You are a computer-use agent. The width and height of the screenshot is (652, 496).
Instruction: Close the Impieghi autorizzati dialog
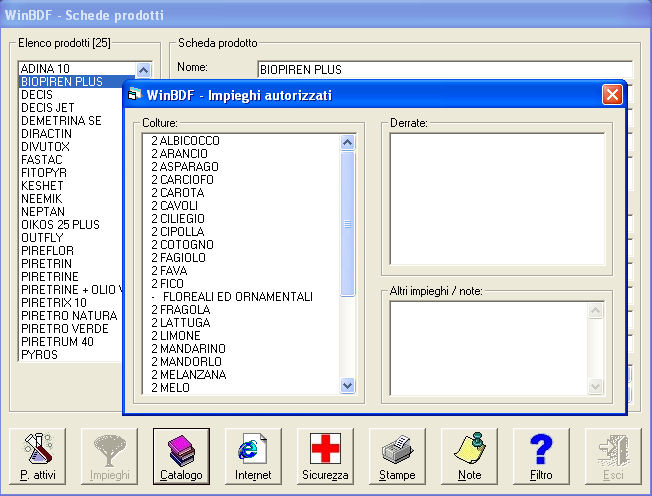coord(612,95)
